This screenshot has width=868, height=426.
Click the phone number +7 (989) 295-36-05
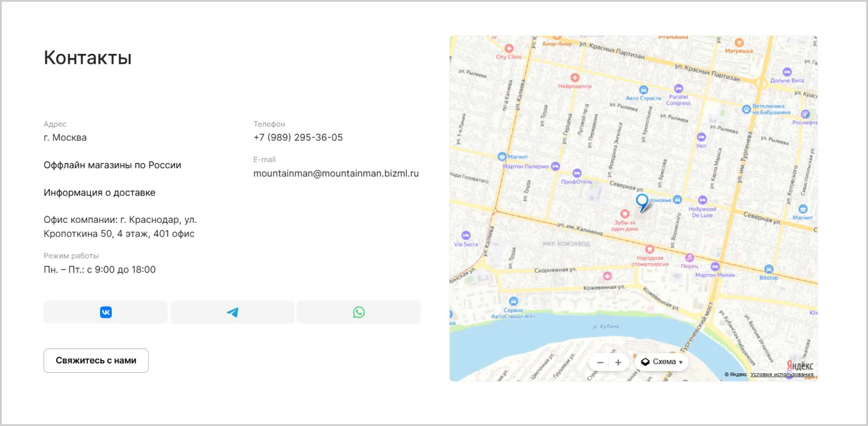298,138
